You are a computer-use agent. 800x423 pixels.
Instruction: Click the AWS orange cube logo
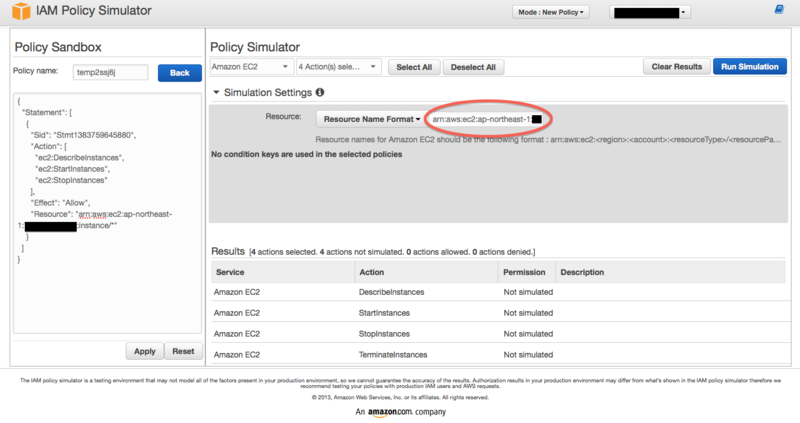pyautogui.click(x=21, y=11)
